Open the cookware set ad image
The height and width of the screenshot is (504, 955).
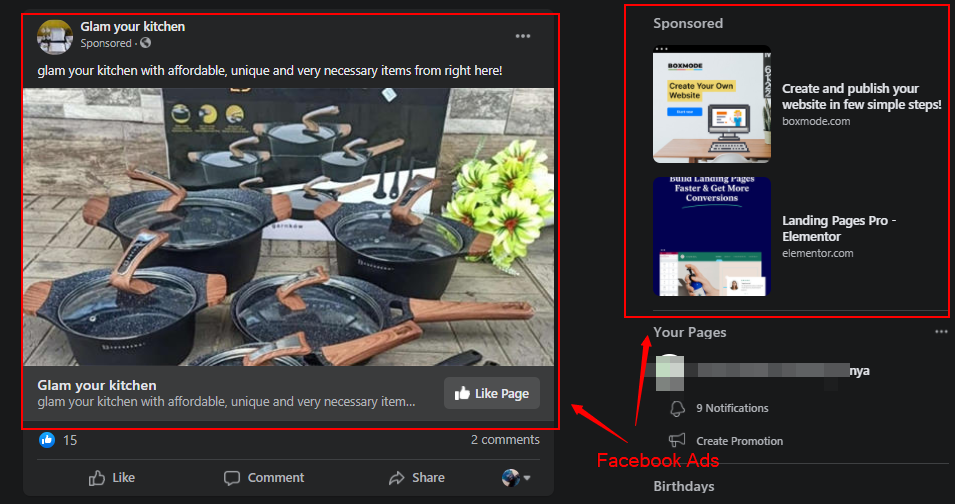point(288,227)
